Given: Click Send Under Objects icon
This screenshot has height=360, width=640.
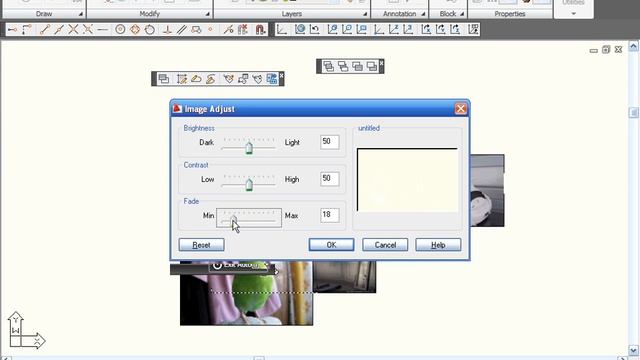Looking at the screenshot, I should pos(372,66).
